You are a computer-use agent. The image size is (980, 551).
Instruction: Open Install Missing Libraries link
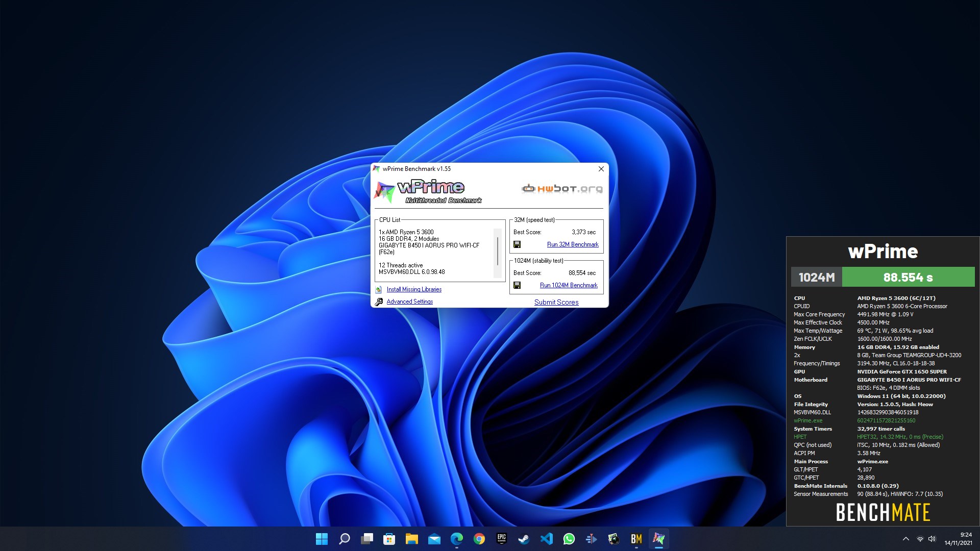pos(414,289)
